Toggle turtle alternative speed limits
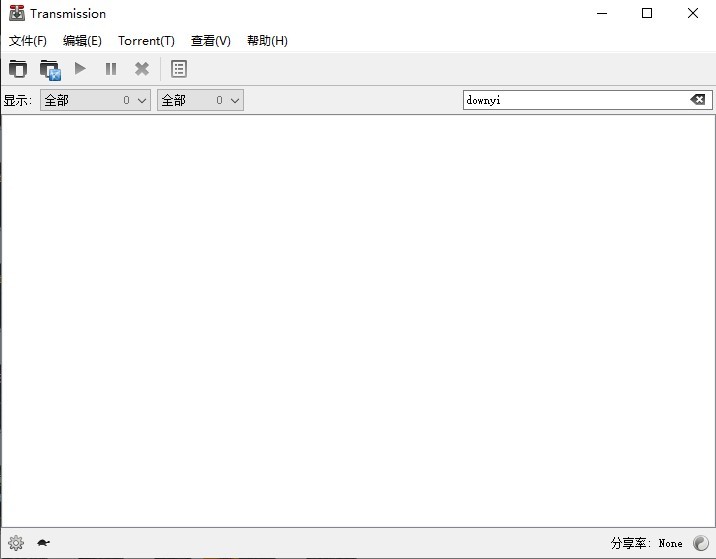Image resolution: width=716 pixels, height=559 pixels. 43,543
